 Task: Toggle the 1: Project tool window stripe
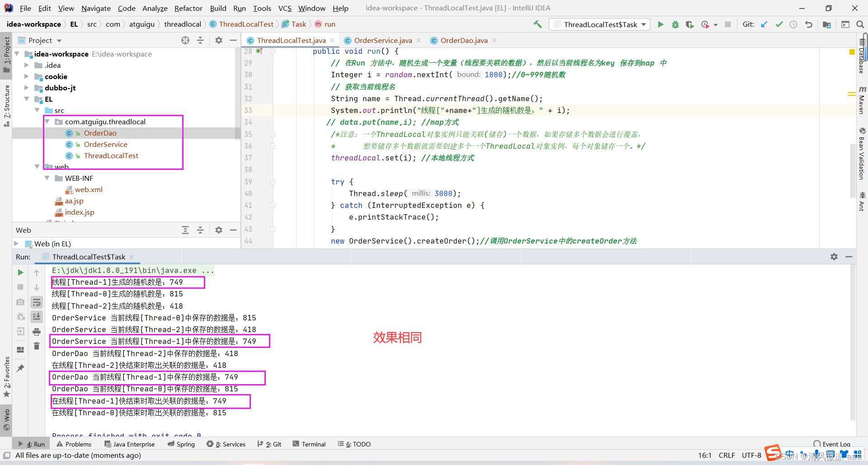(6, 54)
